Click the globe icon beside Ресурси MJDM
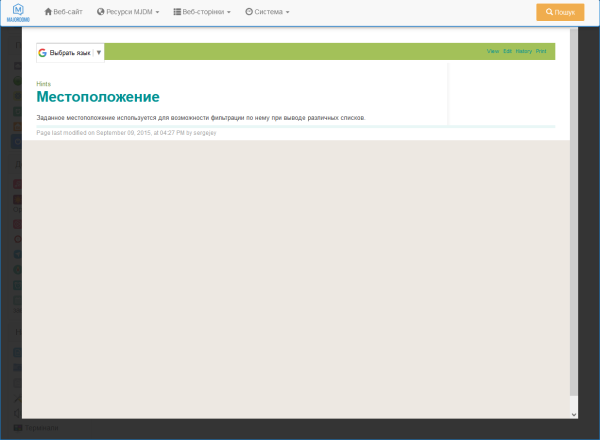Viewport: 600px width, 440px height. point(101,11)
